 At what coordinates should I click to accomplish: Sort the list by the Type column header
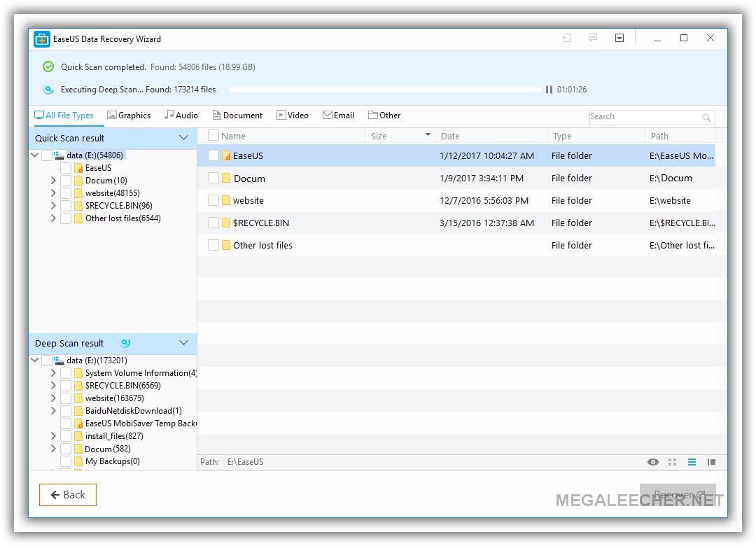pyautogui.click(x=596, y=136)
